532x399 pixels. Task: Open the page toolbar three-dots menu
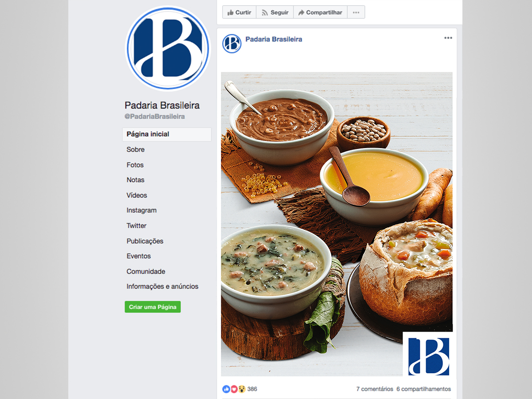pos(356,12)
